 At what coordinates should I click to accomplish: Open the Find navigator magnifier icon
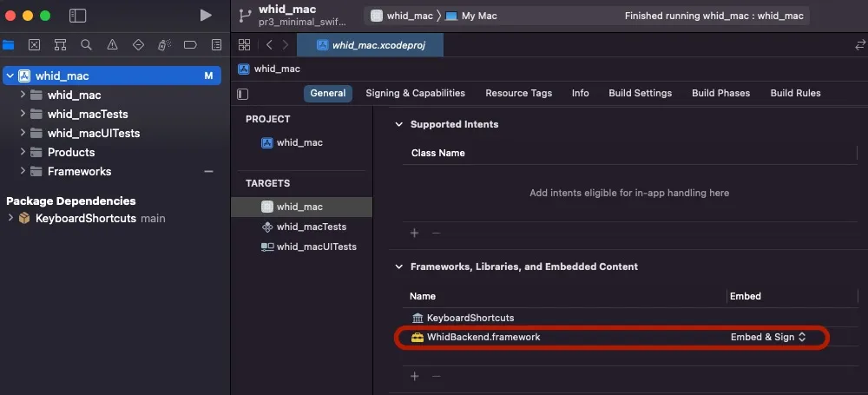click(x=86, y=45)
